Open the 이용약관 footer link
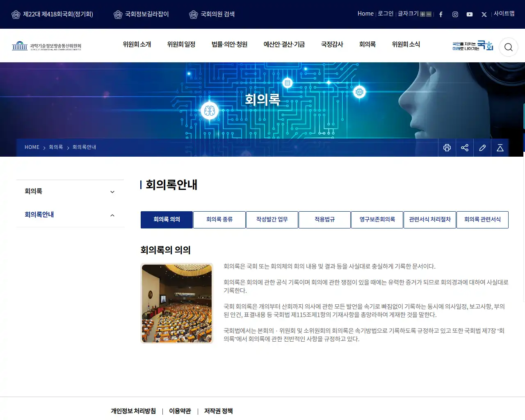Image resolution: width=525 pixels, height=420 pixels. pos(180,411)
